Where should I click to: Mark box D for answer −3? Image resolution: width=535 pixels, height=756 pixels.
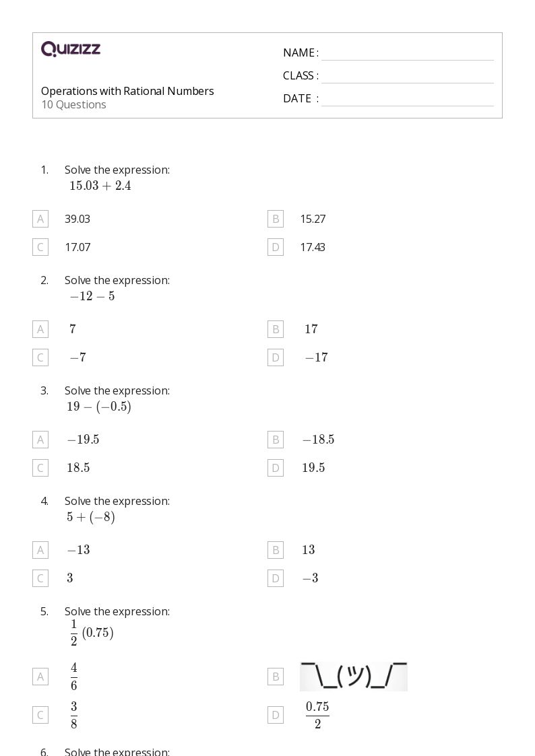[276, 578]
